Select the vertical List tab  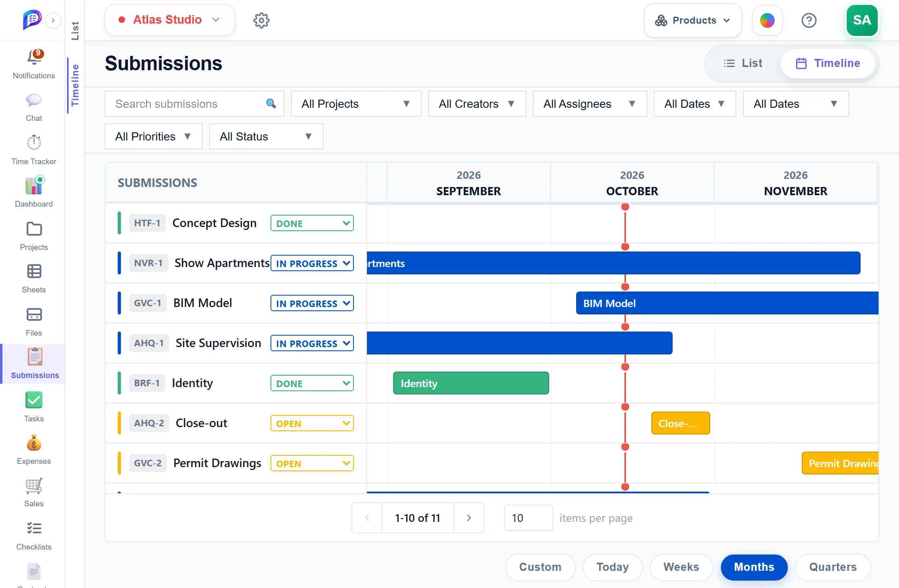tap(75, 31)
